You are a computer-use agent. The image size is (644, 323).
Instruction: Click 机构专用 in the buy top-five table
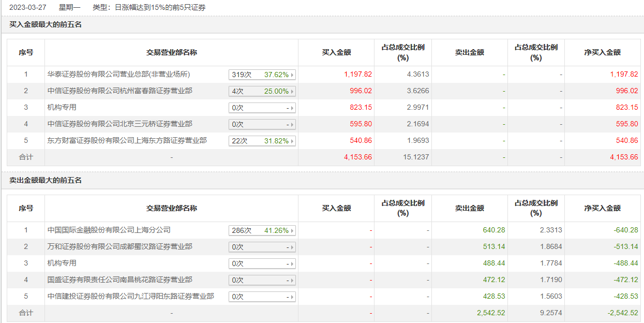click(62, 108)
